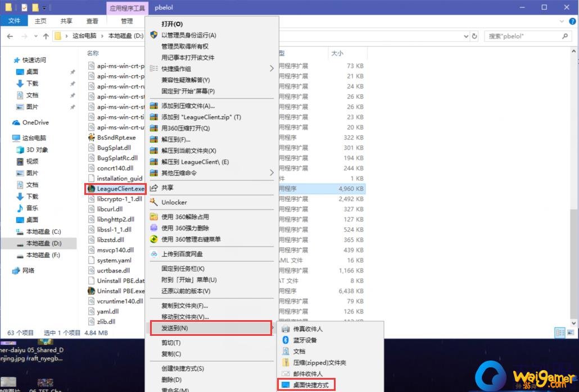Click the 360 force delete icon

(x=154, y=228)
